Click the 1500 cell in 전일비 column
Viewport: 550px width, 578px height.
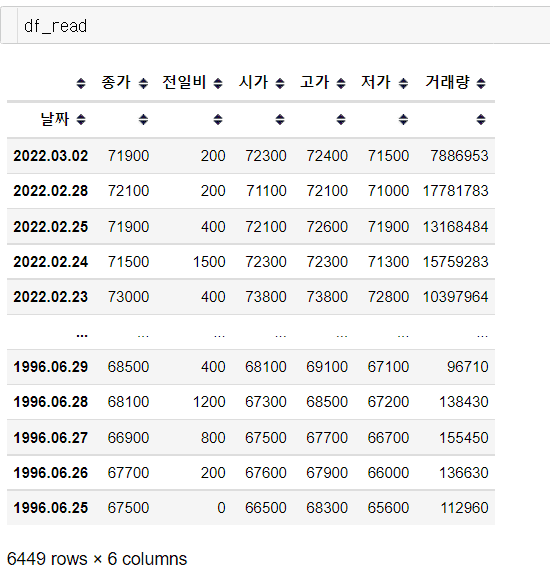point(209,262)
